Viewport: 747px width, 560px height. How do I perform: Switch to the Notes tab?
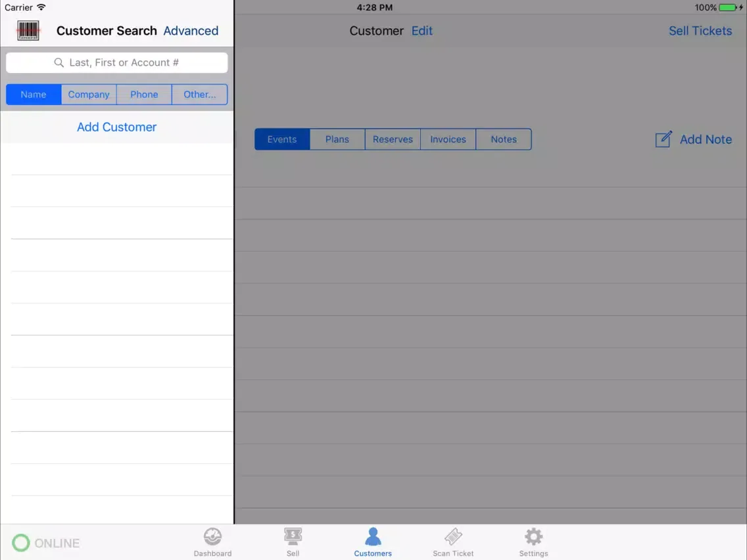pos(504,139)
